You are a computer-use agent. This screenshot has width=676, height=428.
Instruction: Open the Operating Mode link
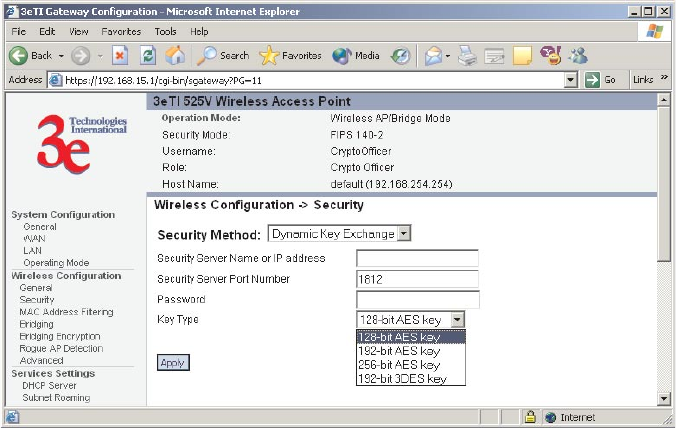(56, 262)
